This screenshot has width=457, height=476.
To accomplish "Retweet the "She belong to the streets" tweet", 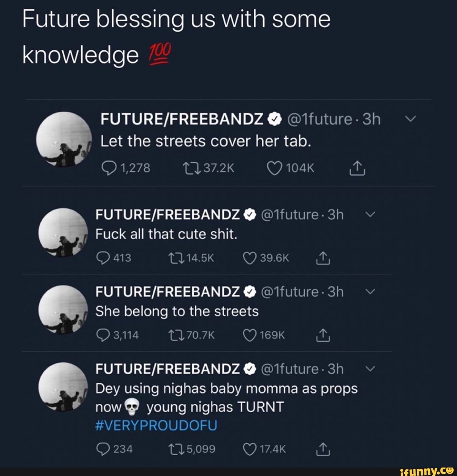I will pyautogui.click(x=173, y=336).
